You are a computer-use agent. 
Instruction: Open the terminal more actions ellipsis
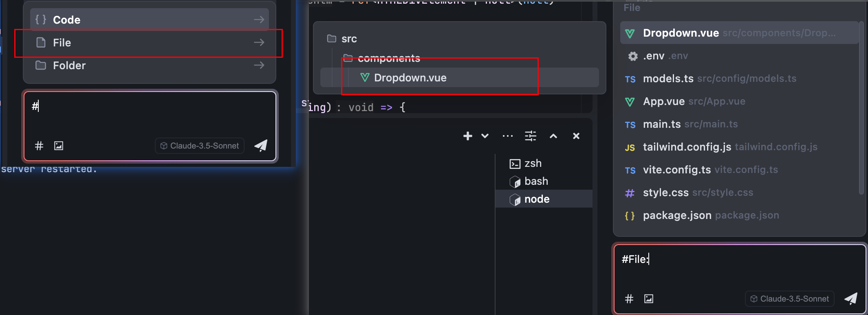click(x=507, y=136)
